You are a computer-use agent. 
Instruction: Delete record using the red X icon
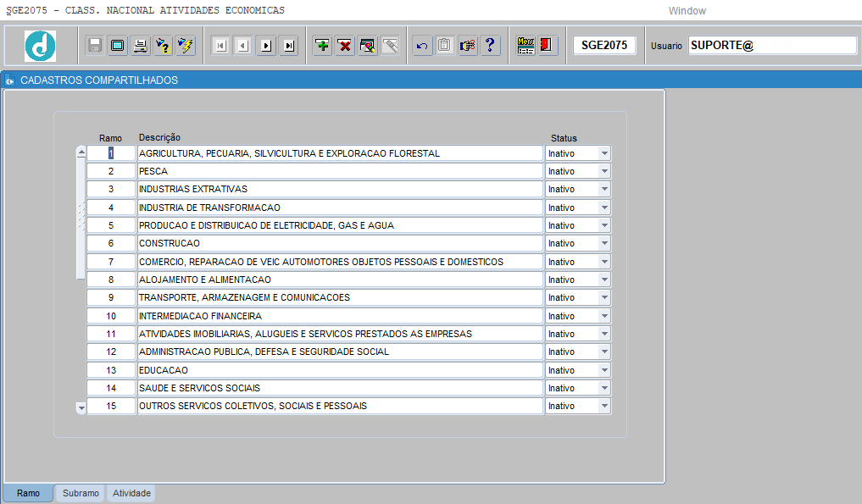345,45
